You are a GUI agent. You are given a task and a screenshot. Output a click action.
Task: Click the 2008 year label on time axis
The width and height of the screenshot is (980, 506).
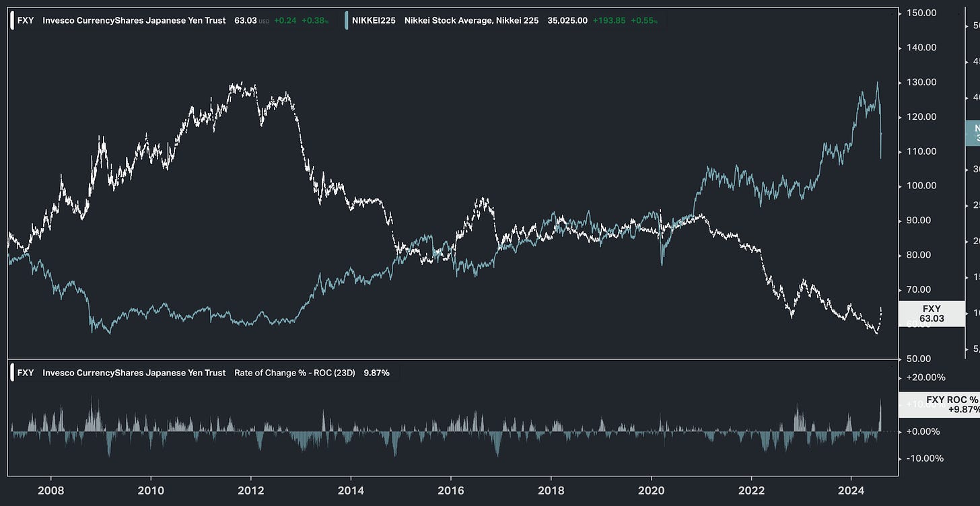click(x=52, y=491)
